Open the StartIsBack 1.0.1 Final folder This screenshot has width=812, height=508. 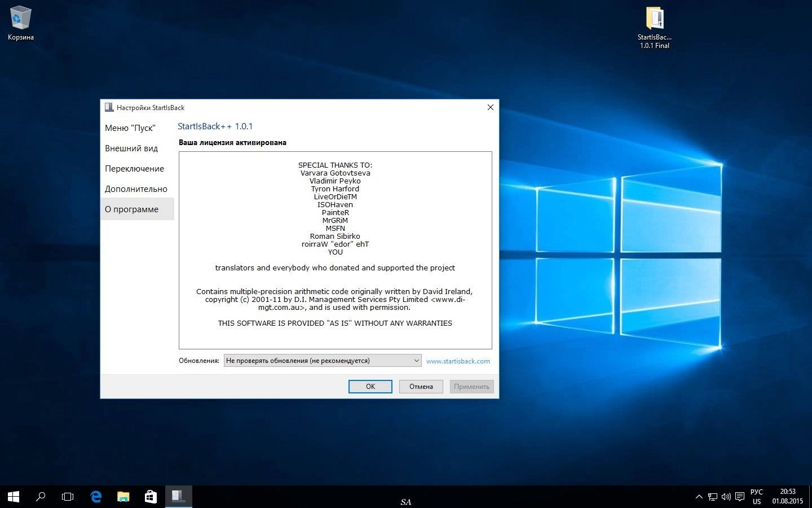pos(655,27)
